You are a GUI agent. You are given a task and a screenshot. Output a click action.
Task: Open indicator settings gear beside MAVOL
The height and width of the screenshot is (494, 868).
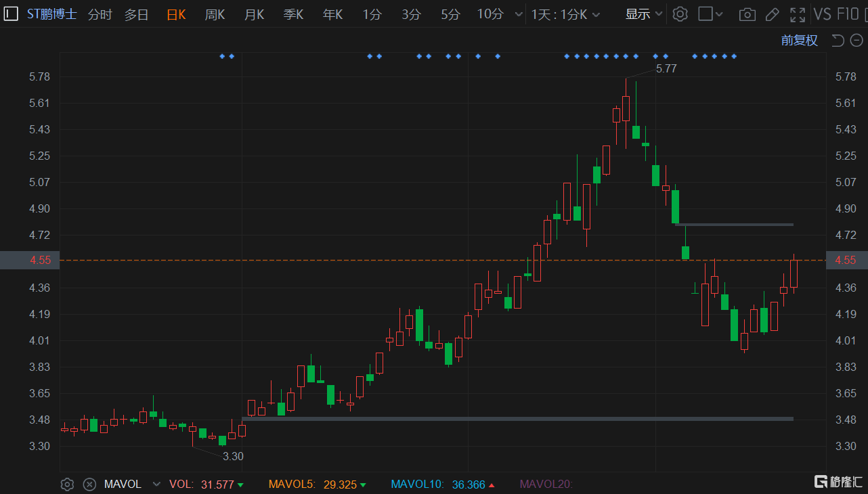pyautogui.click(x=67, y=485)
